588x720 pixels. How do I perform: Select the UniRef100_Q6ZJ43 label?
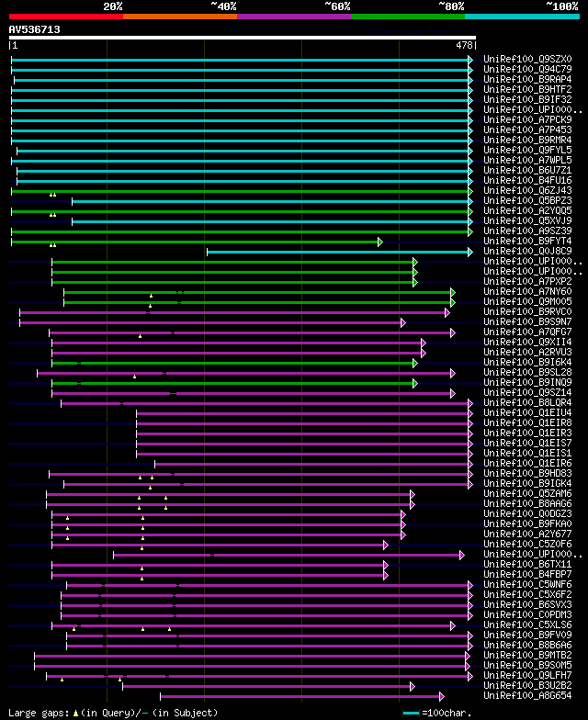click(527, 191)
